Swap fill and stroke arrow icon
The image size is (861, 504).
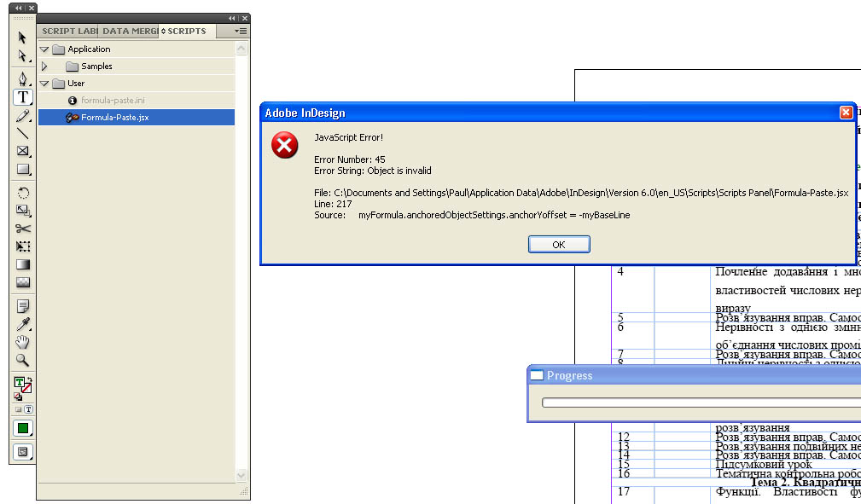29,379
